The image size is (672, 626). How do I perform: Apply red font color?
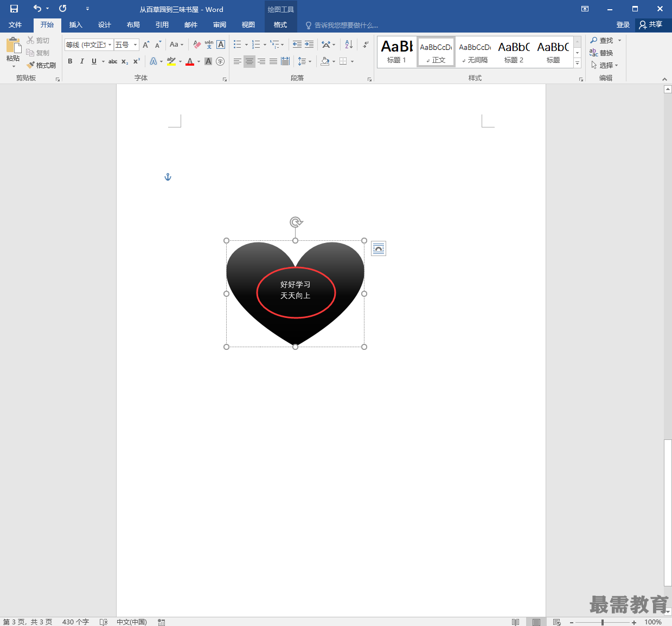click(x=190, y=61)
